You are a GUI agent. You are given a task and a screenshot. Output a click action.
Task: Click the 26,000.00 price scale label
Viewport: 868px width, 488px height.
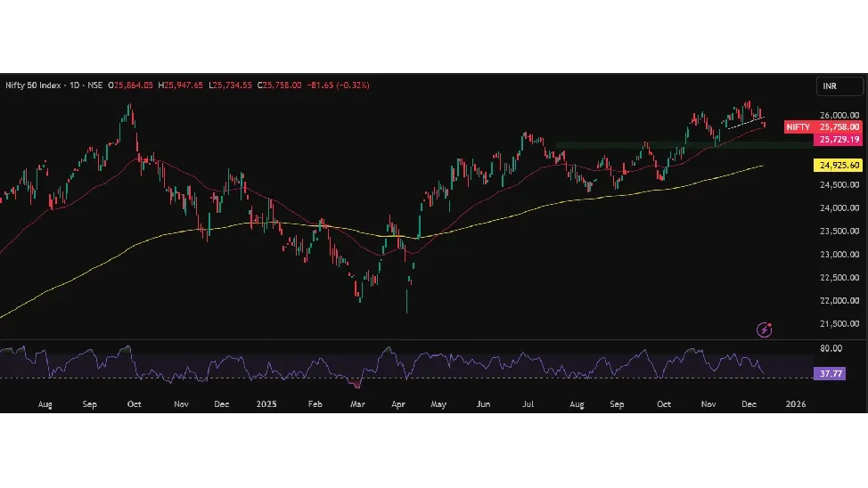pyautogui.click(x=839, y=116)
